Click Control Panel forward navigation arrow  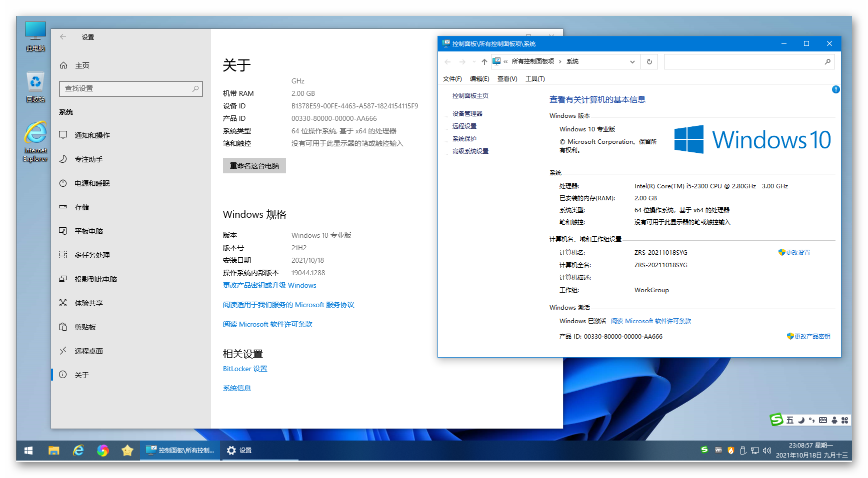[x=462, y=62]
